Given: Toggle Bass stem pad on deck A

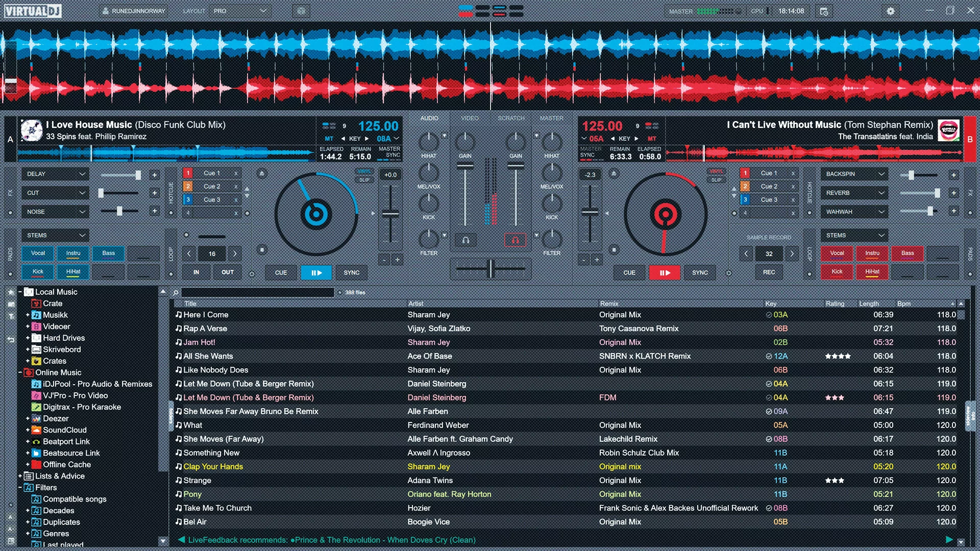Looking at the screenshot, I should click(108, 254).
